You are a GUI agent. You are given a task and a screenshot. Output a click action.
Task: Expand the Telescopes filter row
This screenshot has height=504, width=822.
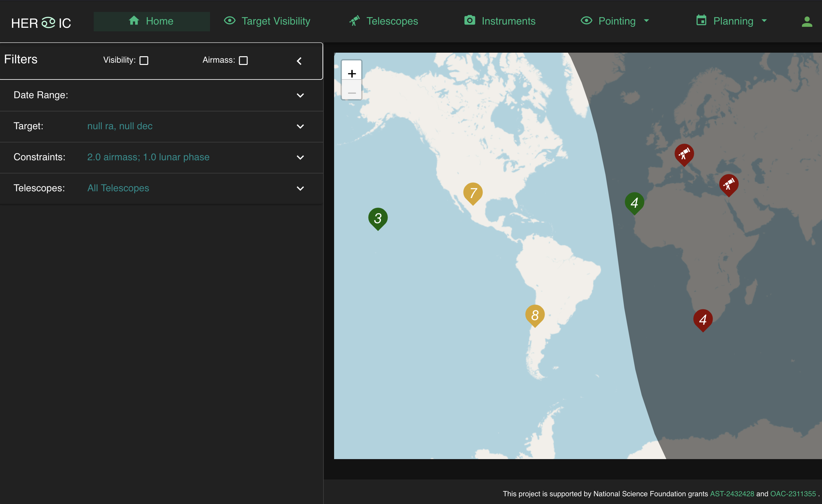pos(162,188)
